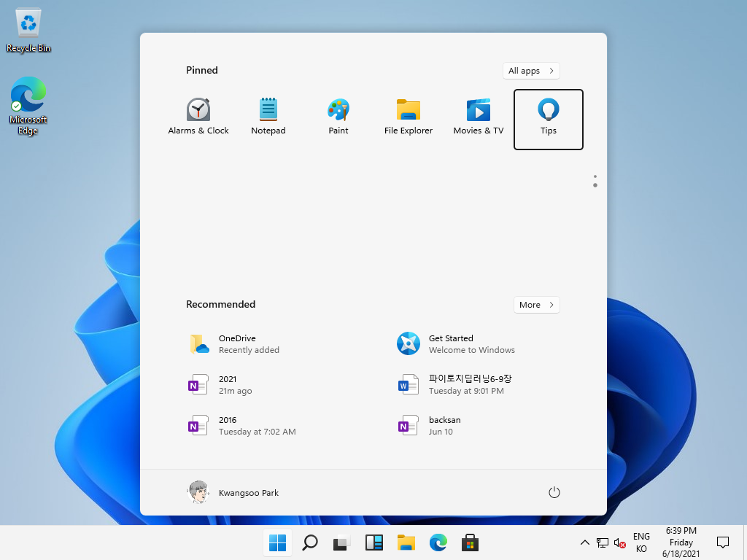The width and height of the screenshot is (747, 560).
Task: Click the network icon in tray
Action: click(602, 542)
